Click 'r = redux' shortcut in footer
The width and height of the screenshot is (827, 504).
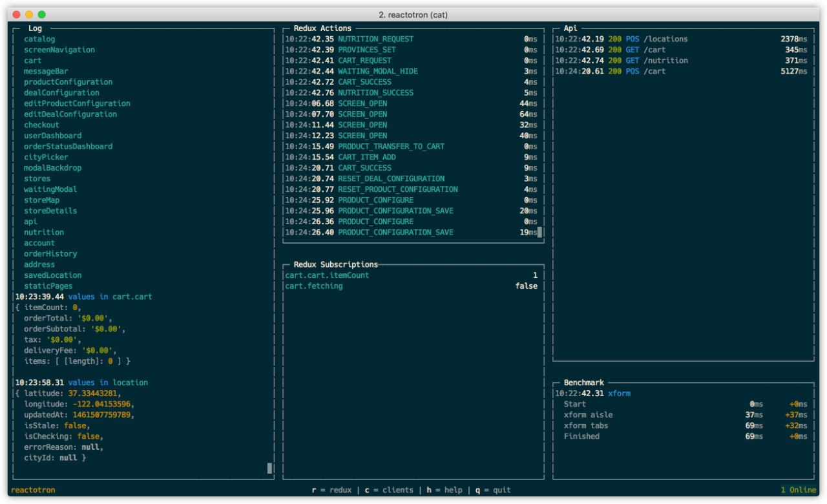[x=331, y=490]
